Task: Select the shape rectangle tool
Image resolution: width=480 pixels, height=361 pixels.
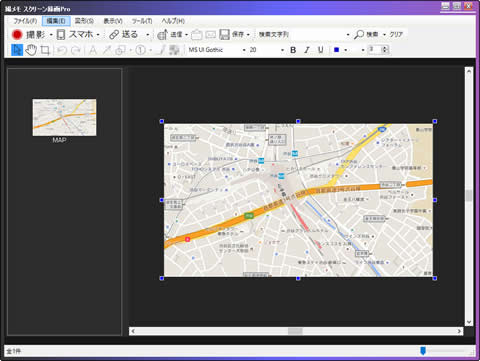Action: click(120, 50)
